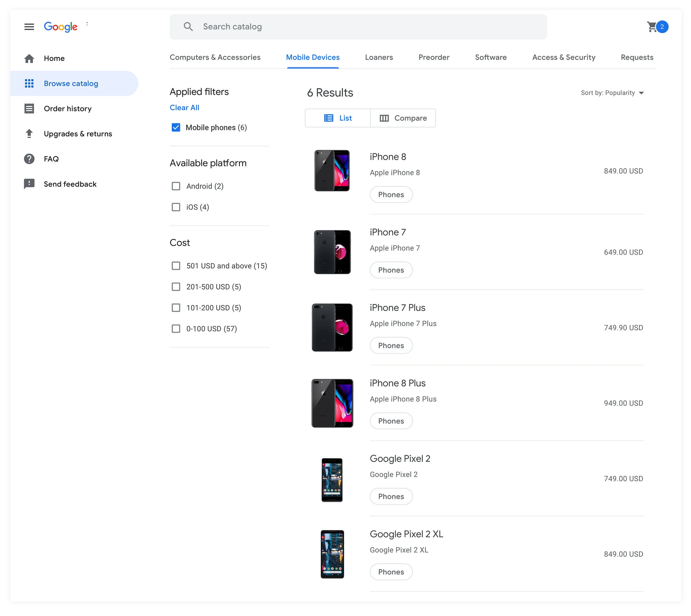Click the Clear All link
This screenshot has width=691, height=616.
click(185, 108)
